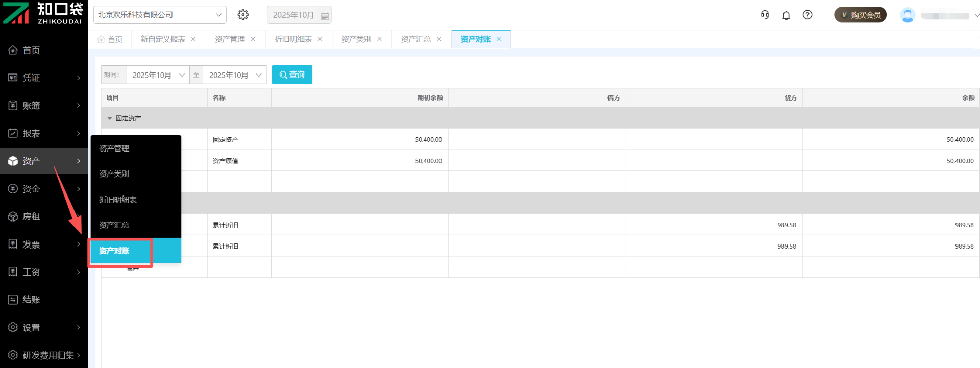Expand the 研发费用归集 sidebar menu
Screen dimensions: 980x368
pos(44,355)
